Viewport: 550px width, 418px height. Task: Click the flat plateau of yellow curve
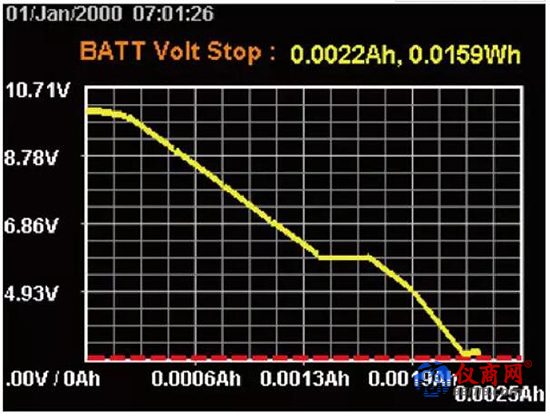pyautogui.click(x=344, y=258)
